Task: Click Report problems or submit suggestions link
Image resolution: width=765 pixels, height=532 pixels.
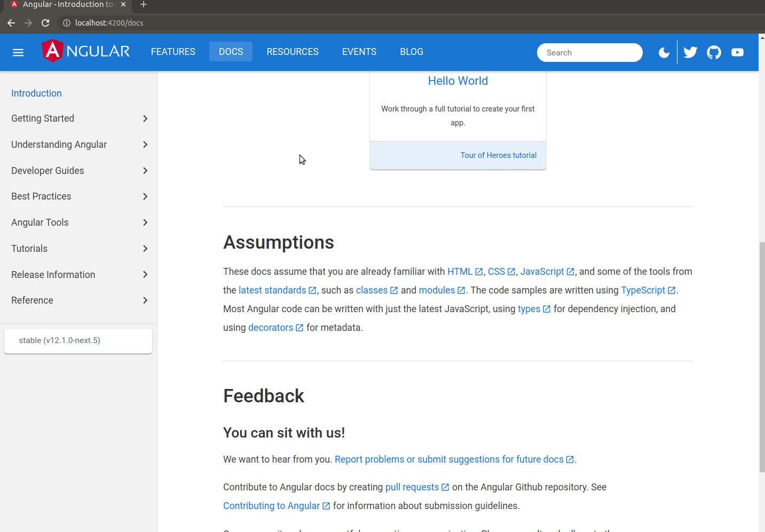Action: 454,459
